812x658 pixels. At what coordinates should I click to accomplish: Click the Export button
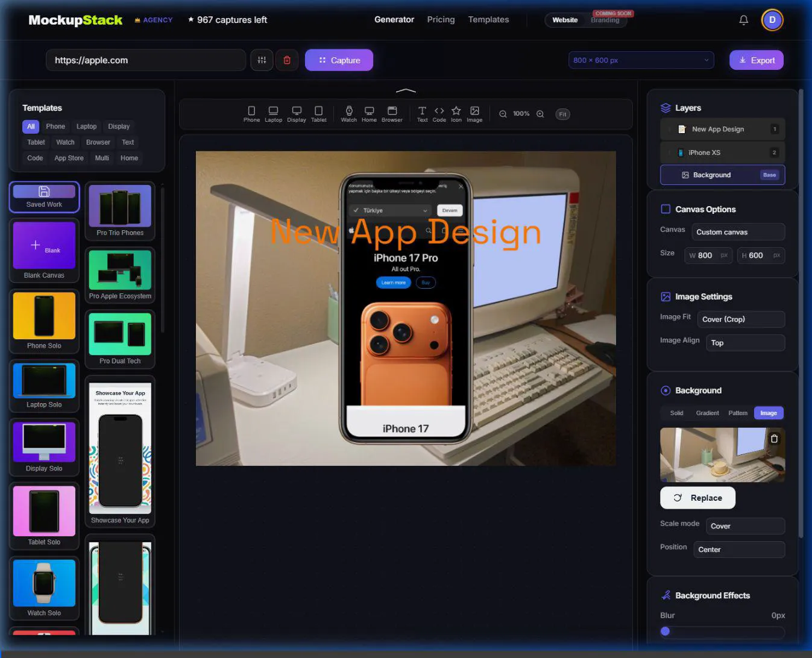click(x=757, y=60)
